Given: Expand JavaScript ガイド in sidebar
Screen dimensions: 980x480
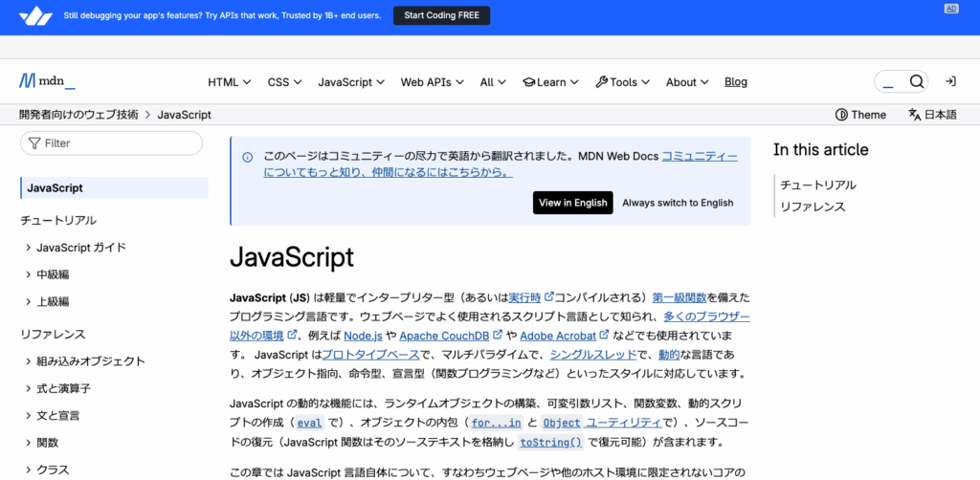Looking at the screenshot, I should (29, 248).
